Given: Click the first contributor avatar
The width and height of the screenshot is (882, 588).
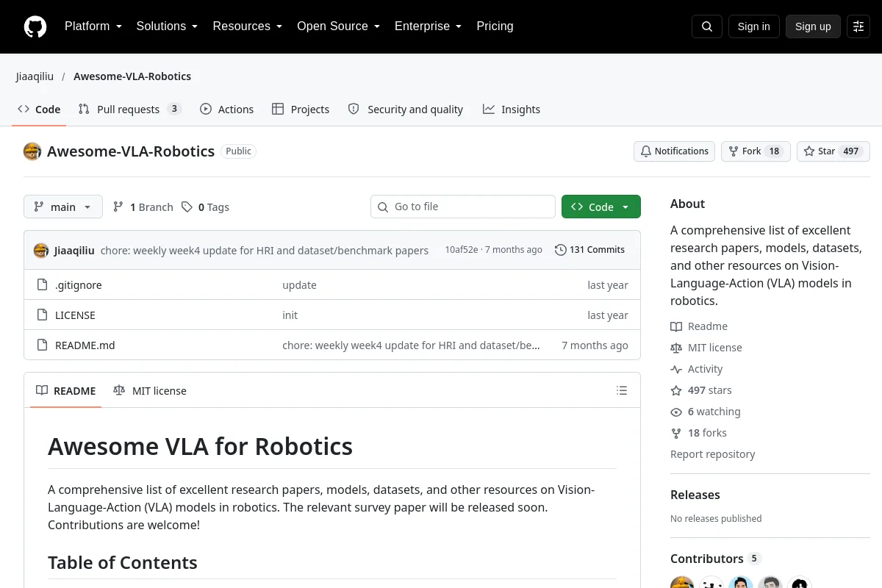Looking at the screenshot, I should [682, 582].
